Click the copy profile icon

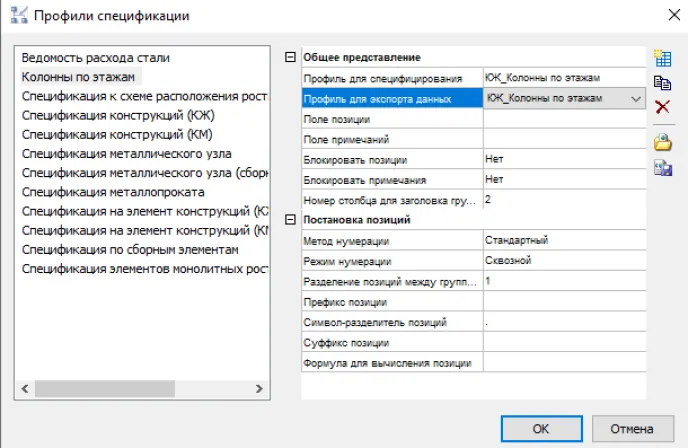coord(661,82)
